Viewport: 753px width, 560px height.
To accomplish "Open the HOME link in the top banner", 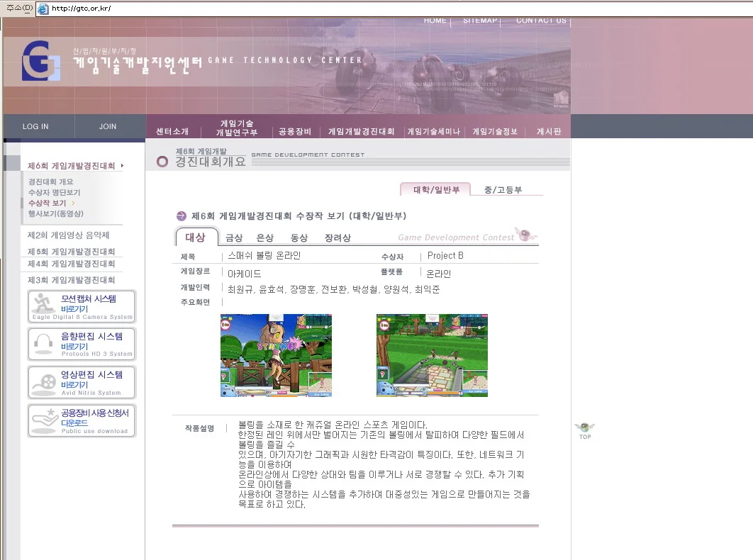I will click(x=435, y=20).
